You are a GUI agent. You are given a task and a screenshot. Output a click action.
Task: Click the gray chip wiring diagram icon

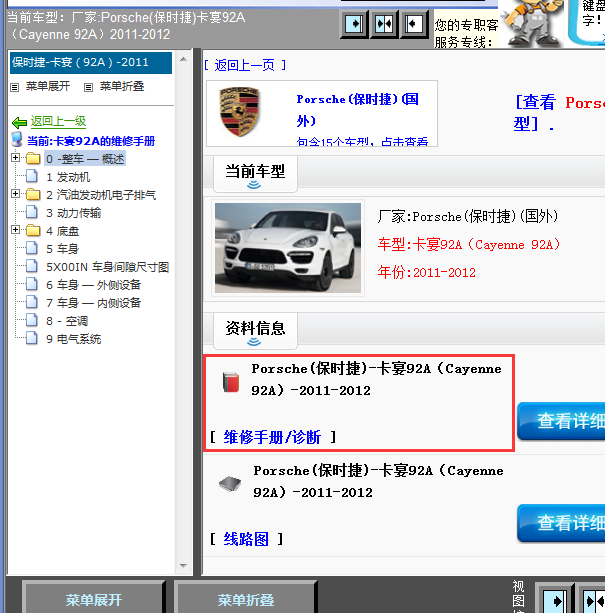230,484
